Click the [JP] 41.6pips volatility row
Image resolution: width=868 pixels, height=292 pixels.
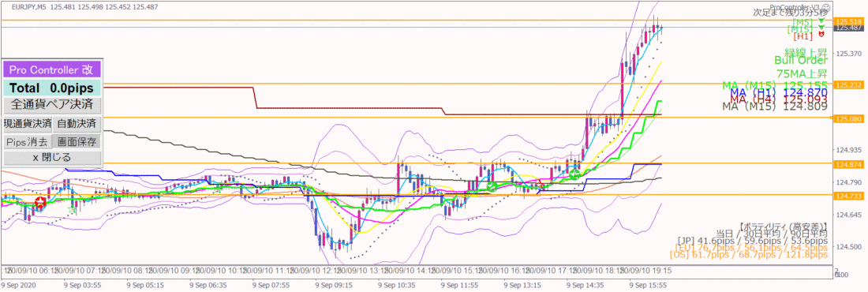[x=752, y=241]
